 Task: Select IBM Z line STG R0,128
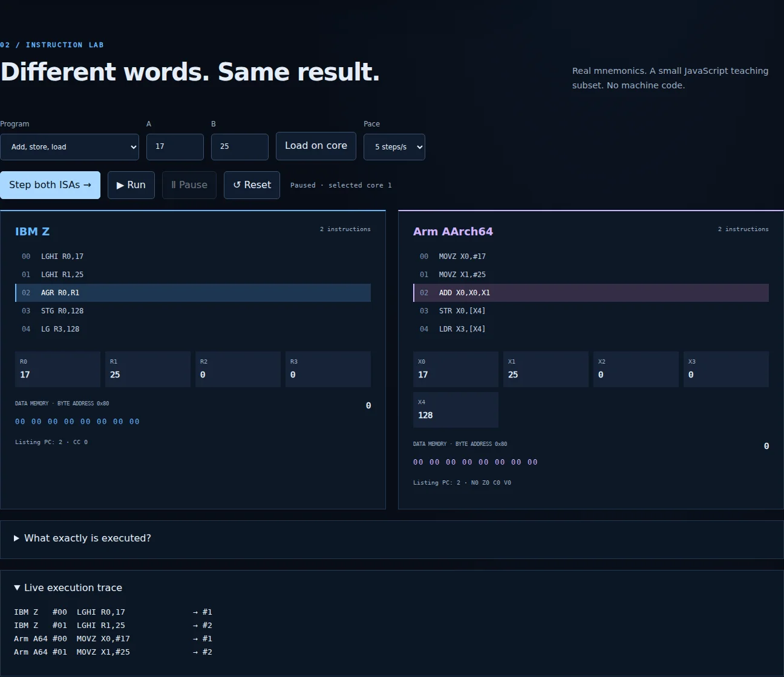coord(193,311)
